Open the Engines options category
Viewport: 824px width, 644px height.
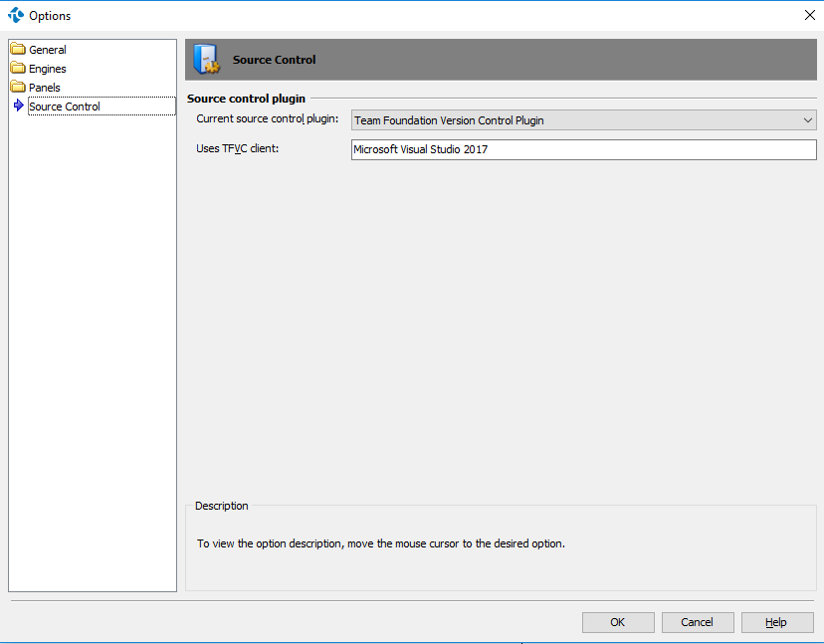coord(48,69)
